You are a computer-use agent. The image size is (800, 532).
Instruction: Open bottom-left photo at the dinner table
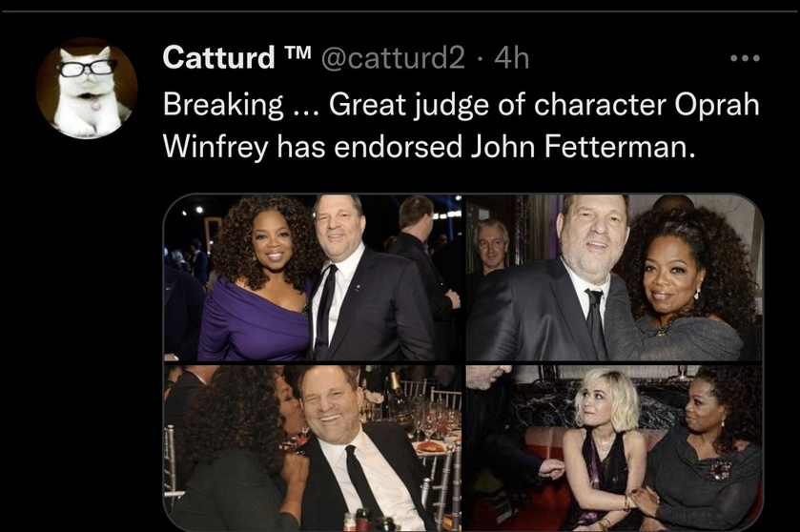click(313, 446)
